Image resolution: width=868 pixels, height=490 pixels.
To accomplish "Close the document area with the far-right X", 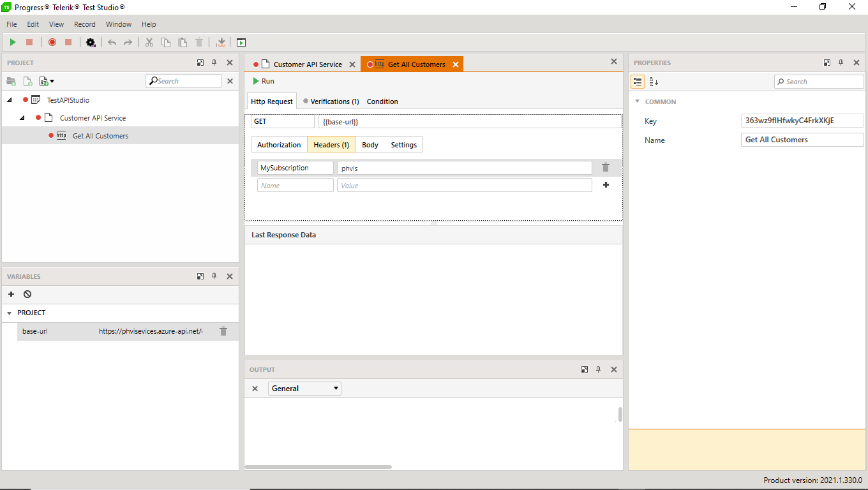I will pos(614,62).
